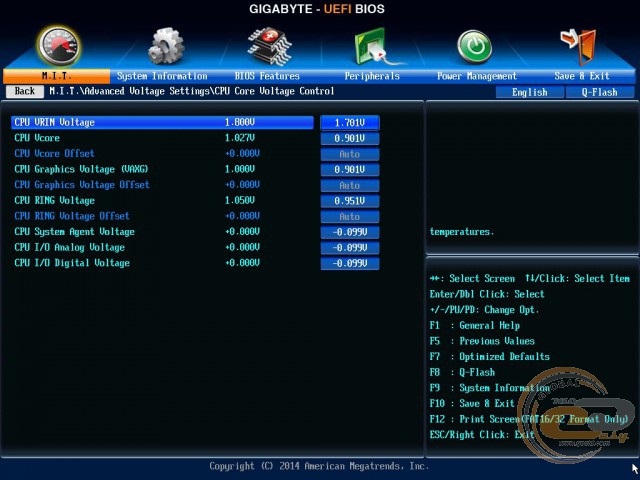Image resolution: width=640 pixels, height=480 pixels.
Task: Click the M.I.T. speedometer icon
Action: click(x=59, y=46)
